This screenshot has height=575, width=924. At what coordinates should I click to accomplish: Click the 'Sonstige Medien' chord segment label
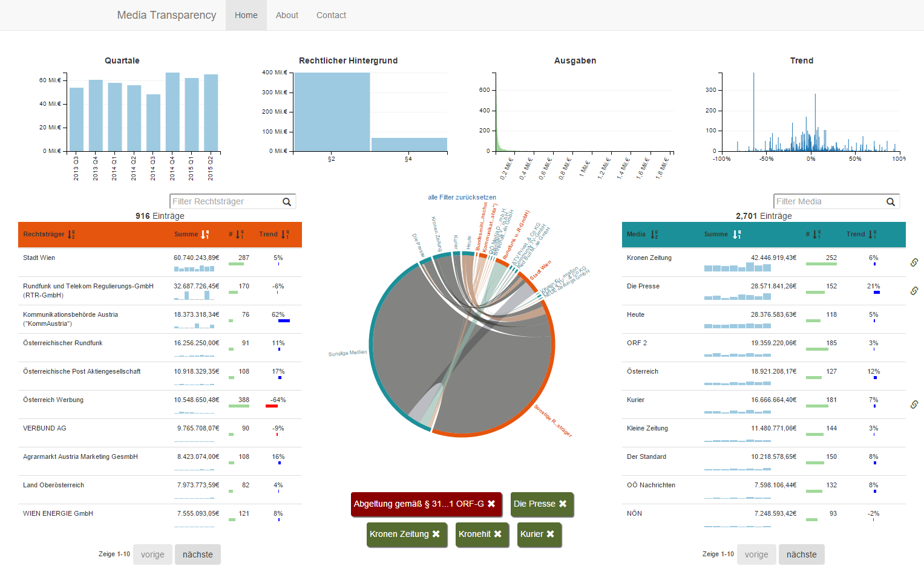click(x=347, y=352)
